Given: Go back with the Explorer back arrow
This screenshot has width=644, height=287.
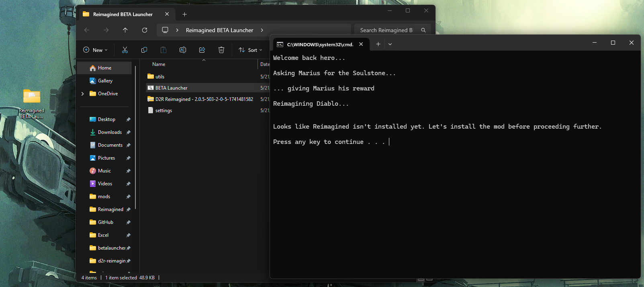Looking at the screenshot, I should pyautogui.click(x=87, y=30).
